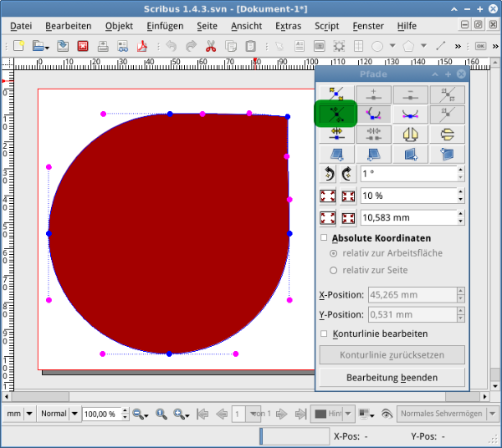Click the export as PDF icon
The height and width of the screenshot is (448, 502).
(142, 45)
